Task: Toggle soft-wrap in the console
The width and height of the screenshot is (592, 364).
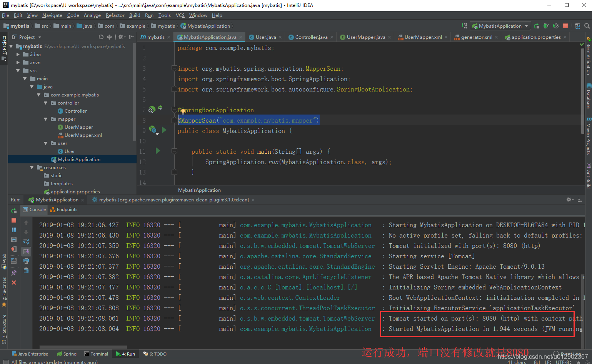Action: (x=26, y=242)
